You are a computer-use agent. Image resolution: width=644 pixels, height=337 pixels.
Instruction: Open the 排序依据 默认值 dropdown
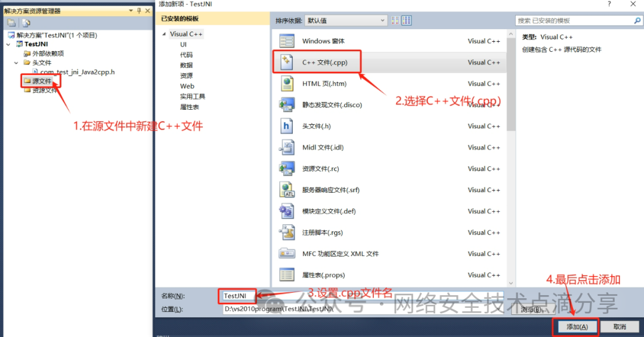[346, 20]
